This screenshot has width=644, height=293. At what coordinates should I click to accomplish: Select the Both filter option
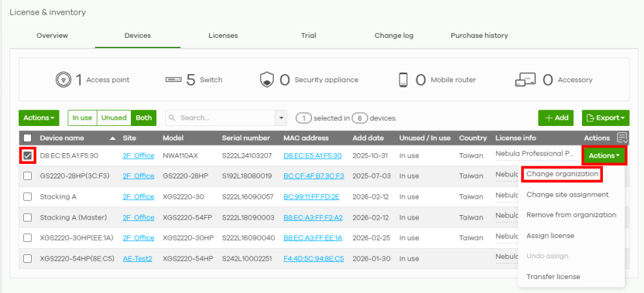pos(144,118)
